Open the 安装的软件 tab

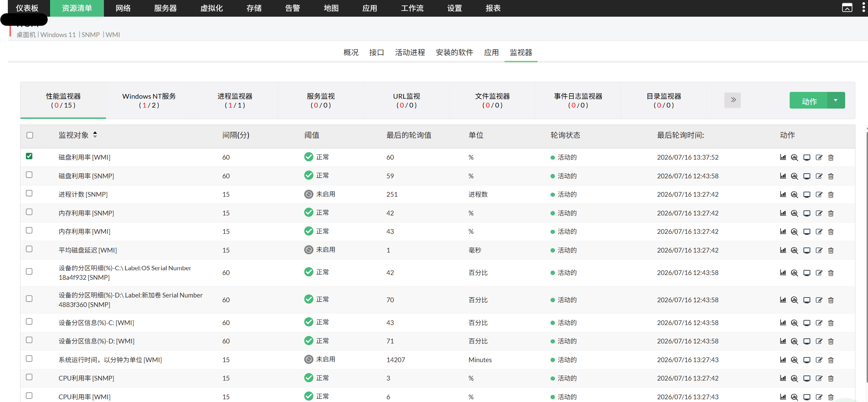[x=454, y=52]
